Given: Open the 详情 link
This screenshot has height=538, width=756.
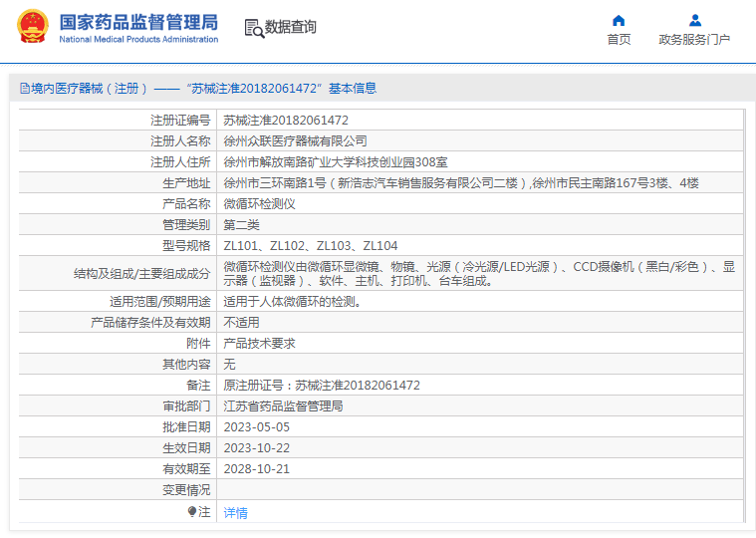Looking at the screenshot, I should coord(235,513).
